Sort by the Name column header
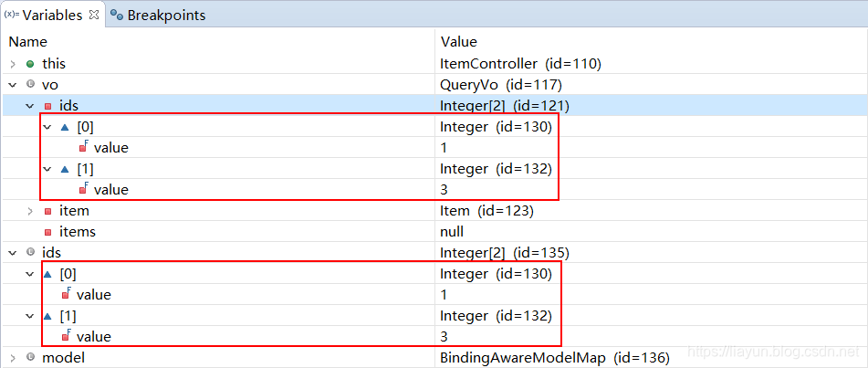The height and width of the screenshot is (368, 868). pos(27,42)
